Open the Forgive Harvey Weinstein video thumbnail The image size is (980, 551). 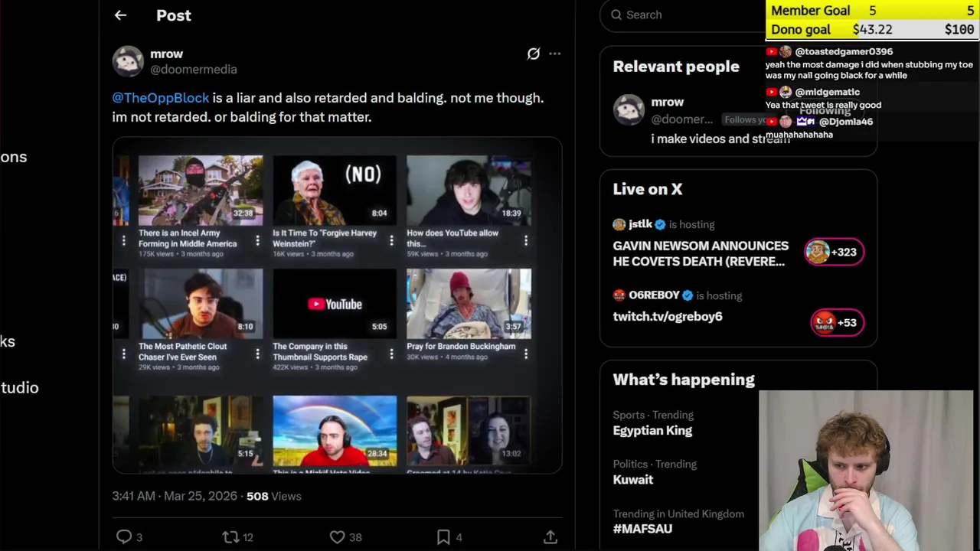(335, 190)
